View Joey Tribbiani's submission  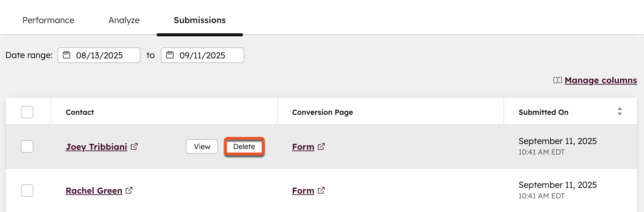pos(202,146)
